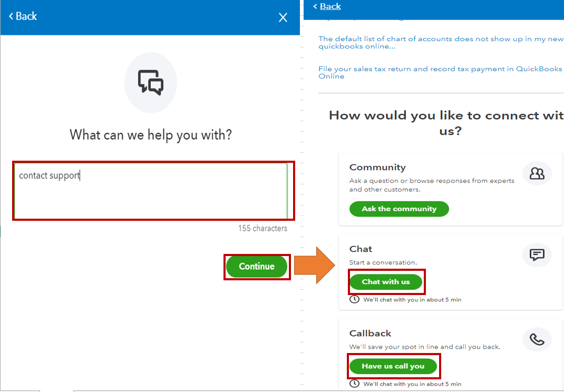
Task: Open the default chart of accounts article
Action: coord(440,43)
